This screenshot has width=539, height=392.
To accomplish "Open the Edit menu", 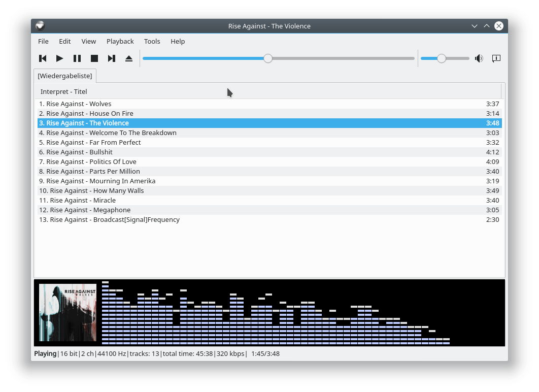I will pyautogui.click(x=64, y=41).
